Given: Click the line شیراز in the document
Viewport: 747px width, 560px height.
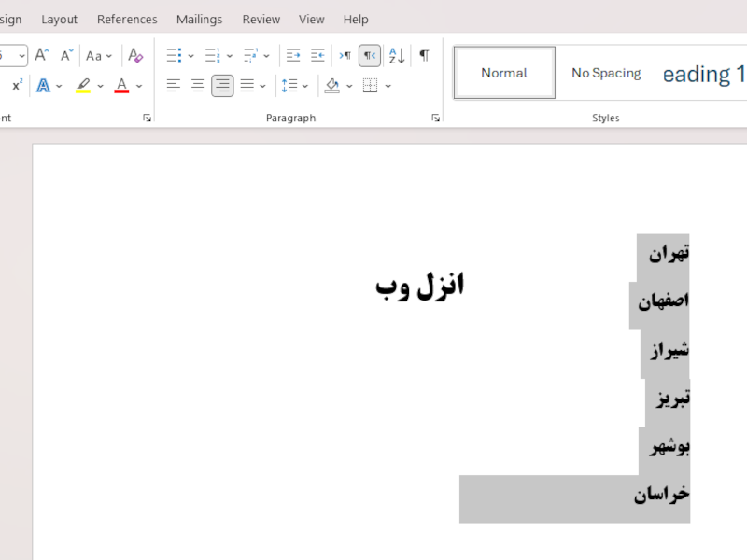Looking at the screenshot, I should tap(669, 350).
